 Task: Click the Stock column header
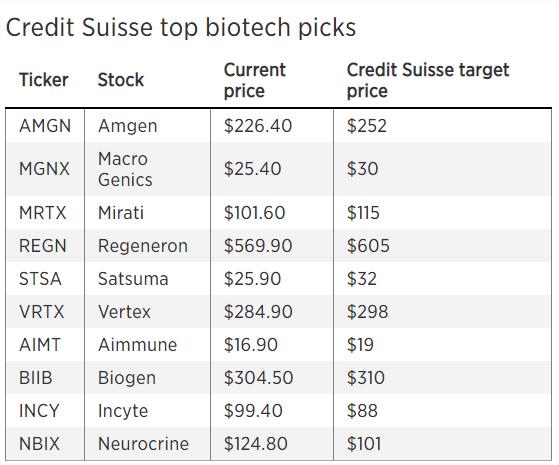pyautogui.click(x=121, y=80)
